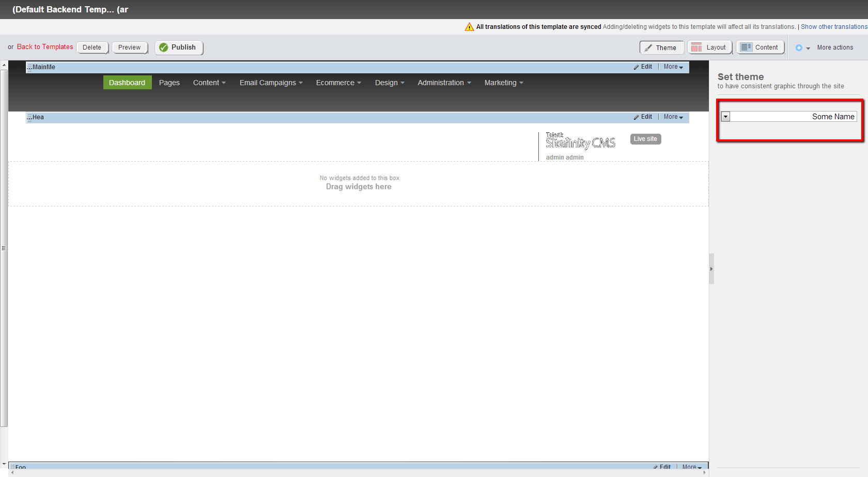Publish the template
868x477 pixels.
(x=179, y=47)
